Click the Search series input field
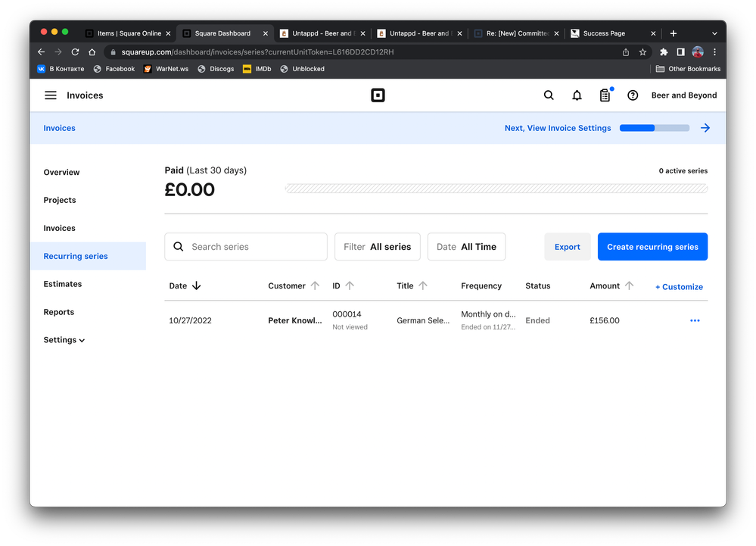Screen dimensions: 756x546 (x=254, y=247)
